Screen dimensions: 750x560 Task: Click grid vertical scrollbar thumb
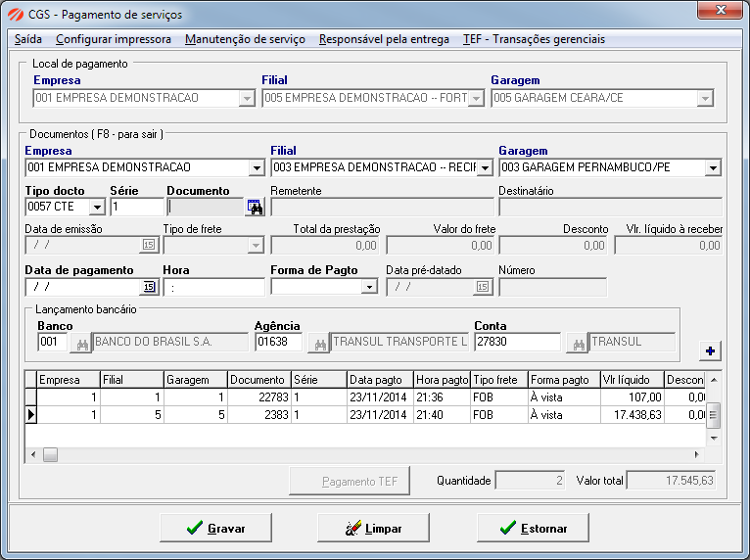click(713, 415)
